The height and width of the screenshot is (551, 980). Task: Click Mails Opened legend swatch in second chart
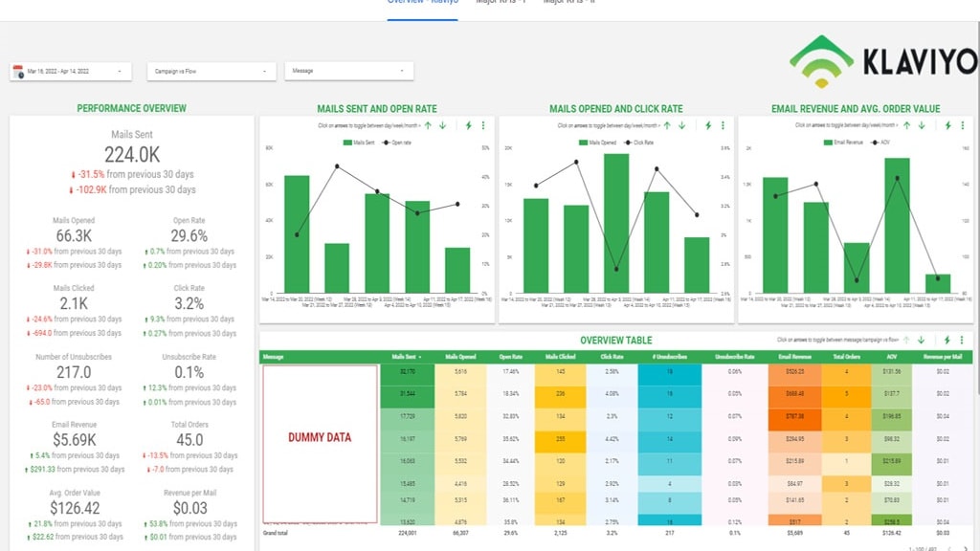coord(583,143)
